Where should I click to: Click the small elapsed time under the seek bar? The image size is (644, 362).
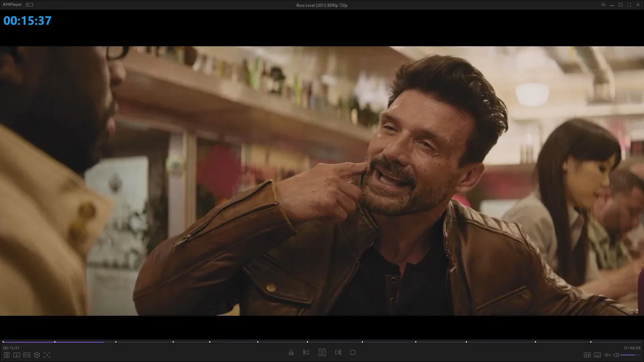tap(11, 348)
